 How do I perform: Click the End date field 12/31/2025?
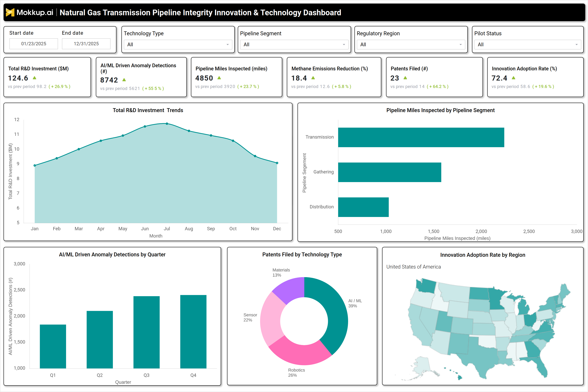point(86,44)
